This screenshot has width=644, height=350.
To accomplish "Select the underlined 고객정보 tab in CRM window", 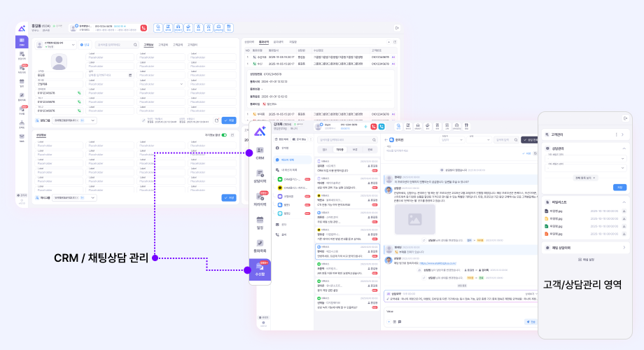I will pos(148,45).
